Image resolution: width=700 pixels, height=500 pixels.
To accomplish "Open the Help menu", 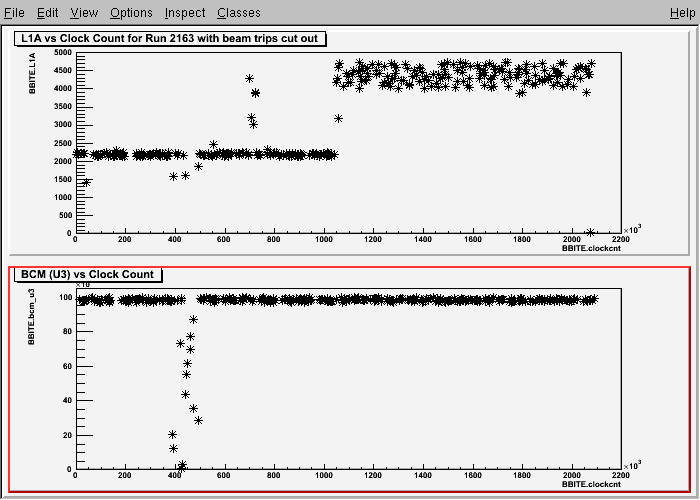I will 683,13.
